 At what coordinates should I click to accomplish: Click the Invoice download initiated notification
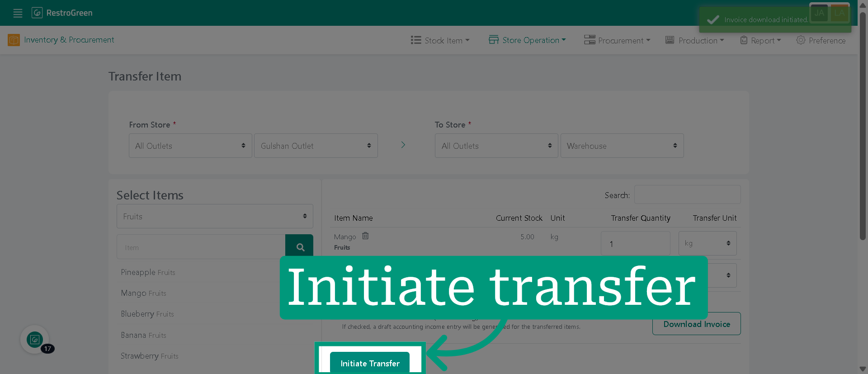(x=775, y=20)
